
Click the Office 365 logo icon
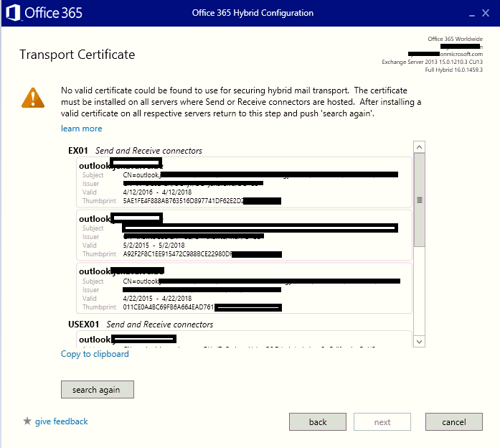[x=13, y=13]
